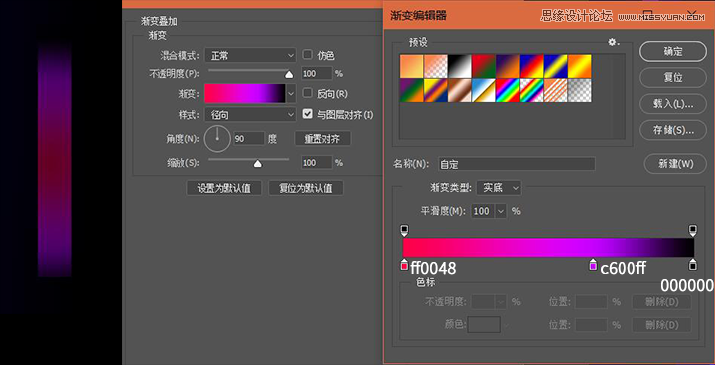Select the red-to-green gradient preset

(483, 66)
